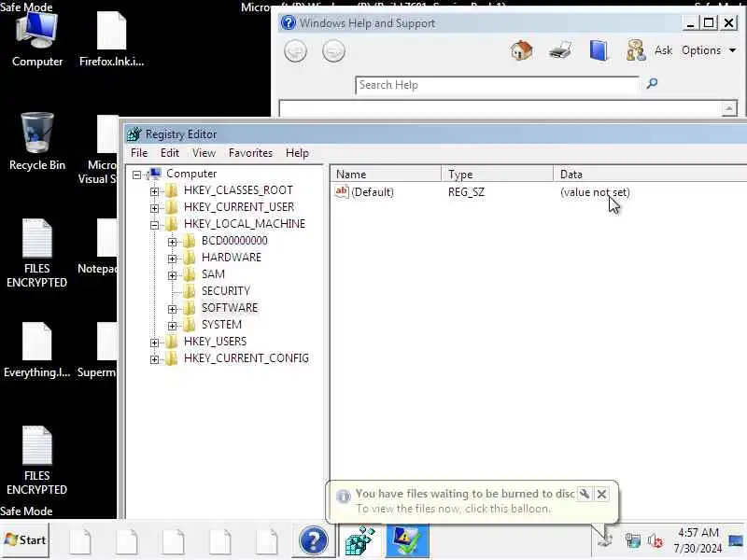
Task: Open the Edit menu in Registry Editor
Action: [x=170, y=153]
